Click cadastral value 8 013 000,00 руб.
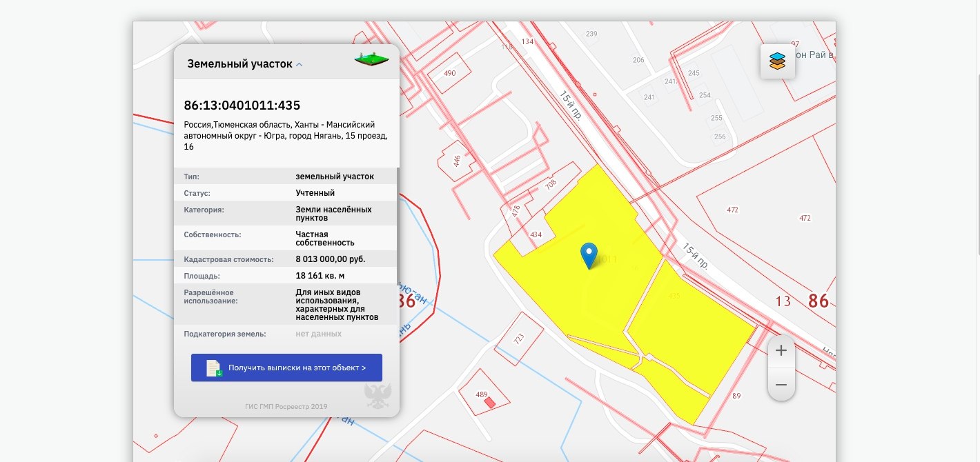 (330, 259)
